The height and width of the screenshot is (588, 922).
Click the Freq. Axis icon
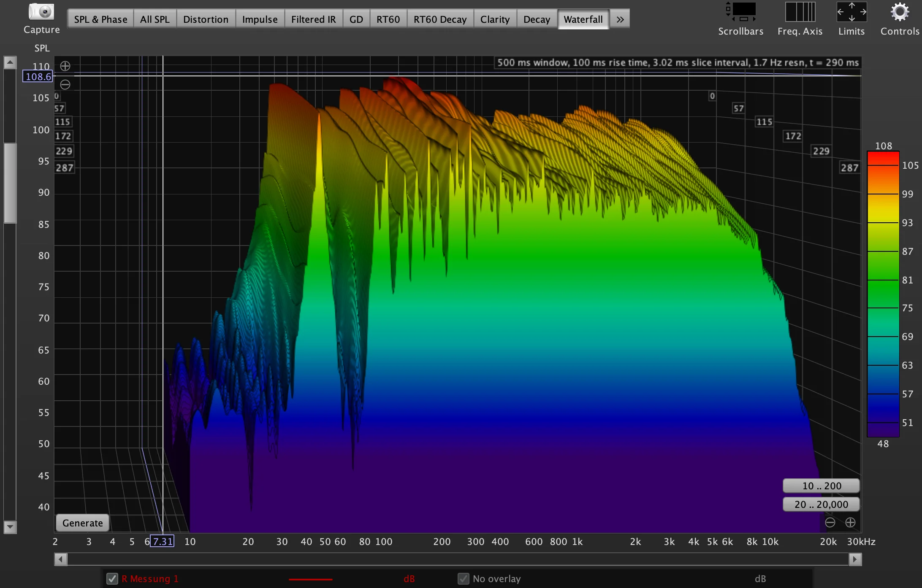click(800, 12)
